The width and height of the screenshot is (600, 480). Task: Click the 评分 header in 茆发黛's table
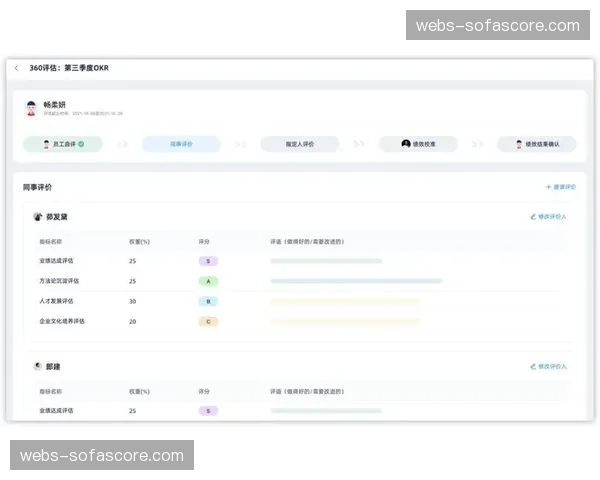[204, 242]
